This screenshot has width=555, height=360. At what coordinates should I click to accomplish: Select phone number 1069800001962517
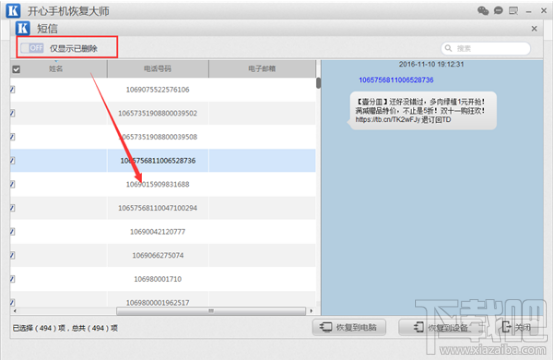158,303
